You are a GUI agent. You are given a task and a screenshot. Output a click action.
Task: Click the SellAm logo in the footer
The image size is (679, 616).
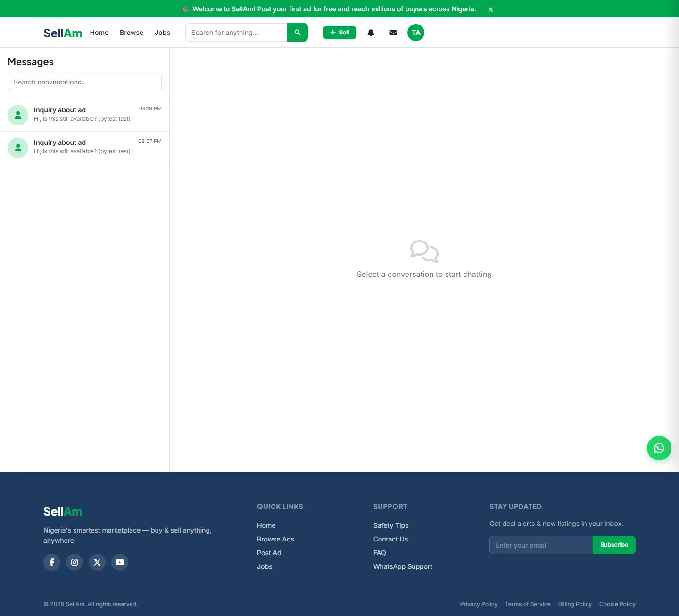[x=63, y=512]
